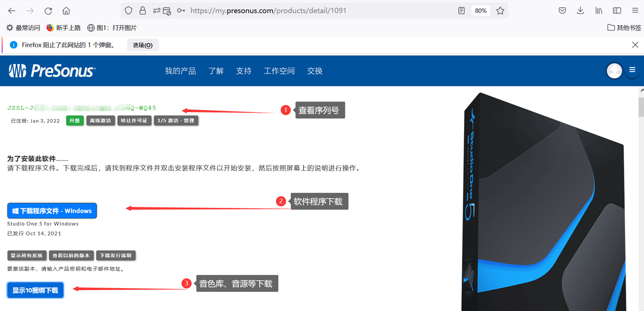This screenshot has height=311, width=644.
Task: Toggle reader view icon in address bar
Action: click(x=461, y=11)
